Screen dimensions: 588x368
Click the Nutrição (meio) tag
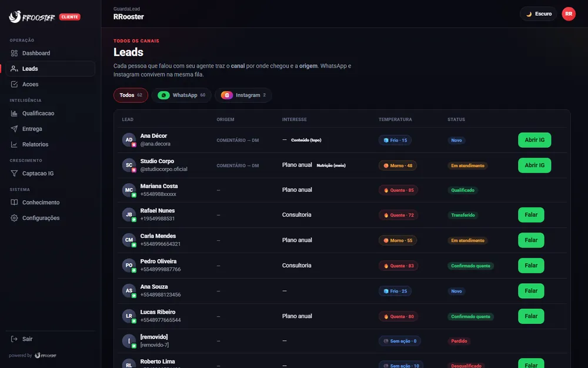[331, 165]
